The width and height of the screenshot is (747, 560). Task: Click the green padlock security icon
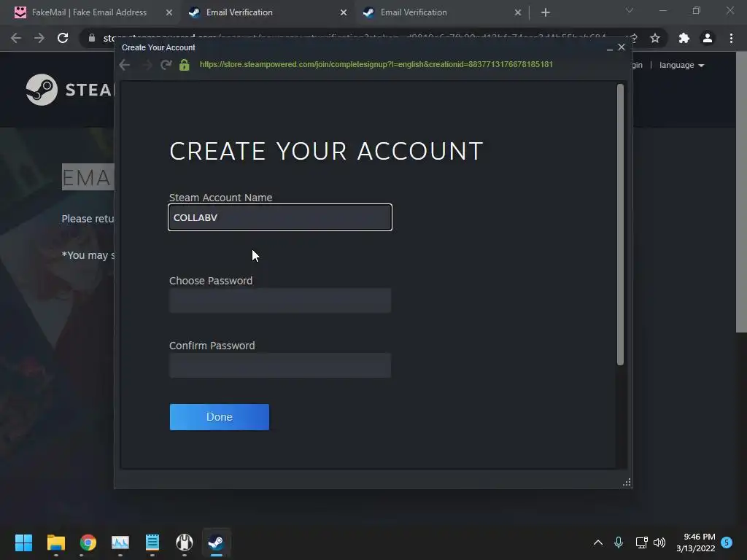tap(185, 65)
